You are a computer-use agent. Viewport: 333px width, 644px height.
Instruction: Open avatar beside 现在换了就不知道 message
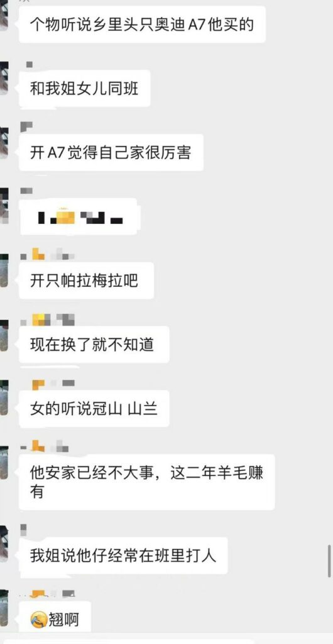[3, 335]
